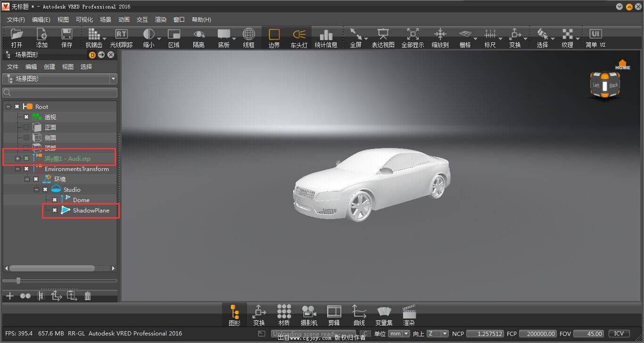This screenshot has height=343, width=644.
Task: Click the ICV button in the status bar
Action: click(619, 334)
